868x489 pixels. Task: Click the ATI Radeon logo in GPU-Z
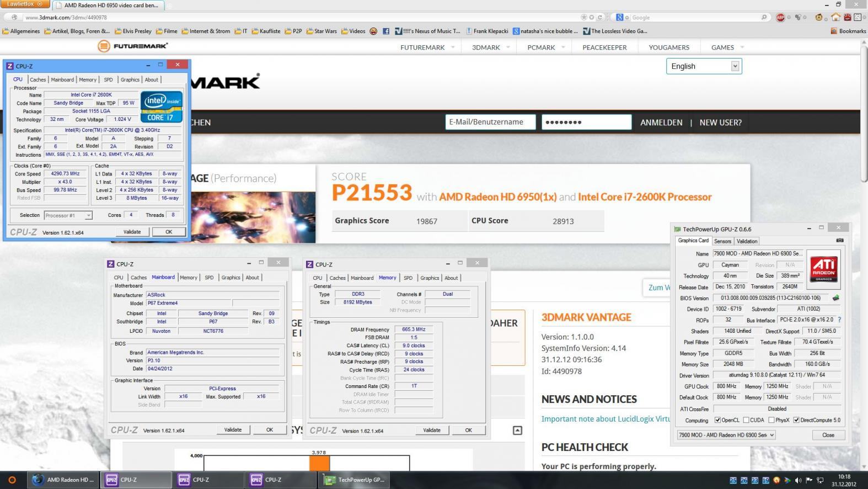pos(823,268)
